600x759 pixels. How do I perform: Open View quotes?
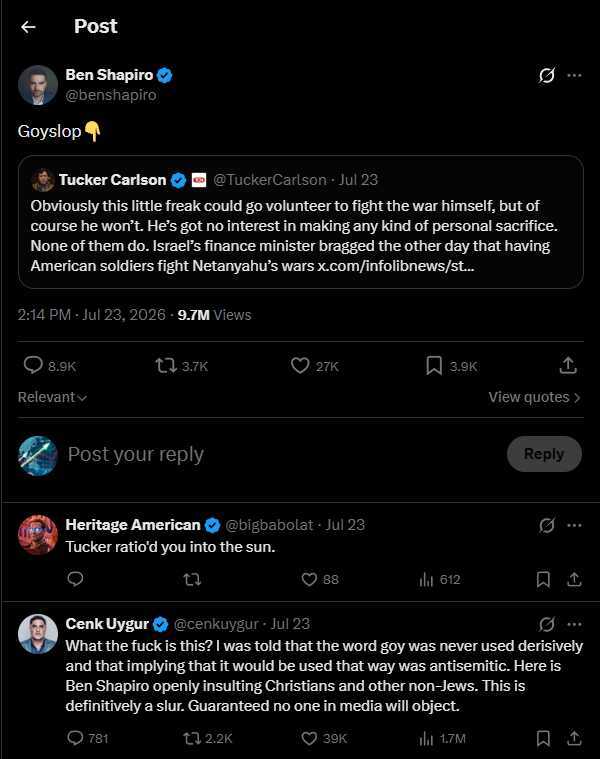click(534, 397)
